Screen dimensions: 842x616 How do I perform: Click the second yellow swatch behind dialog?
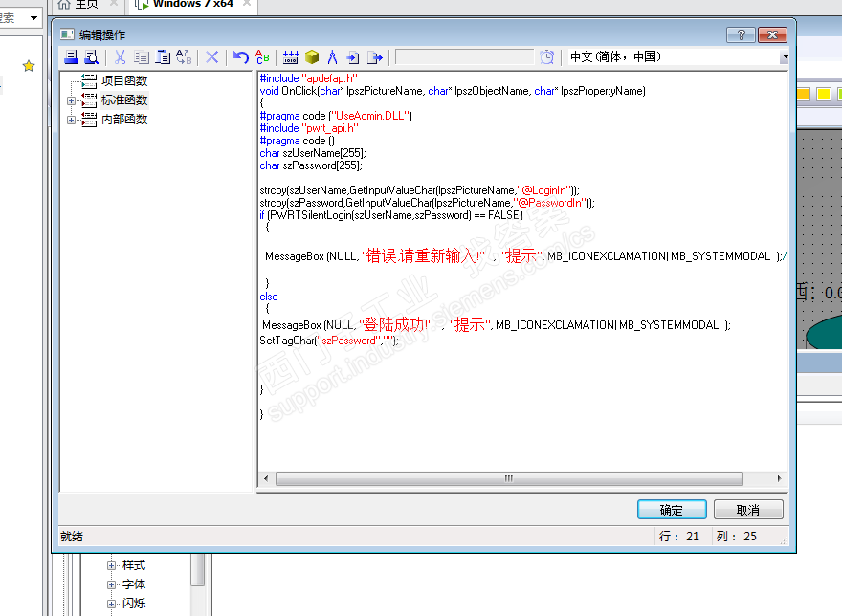click(823, 94)
